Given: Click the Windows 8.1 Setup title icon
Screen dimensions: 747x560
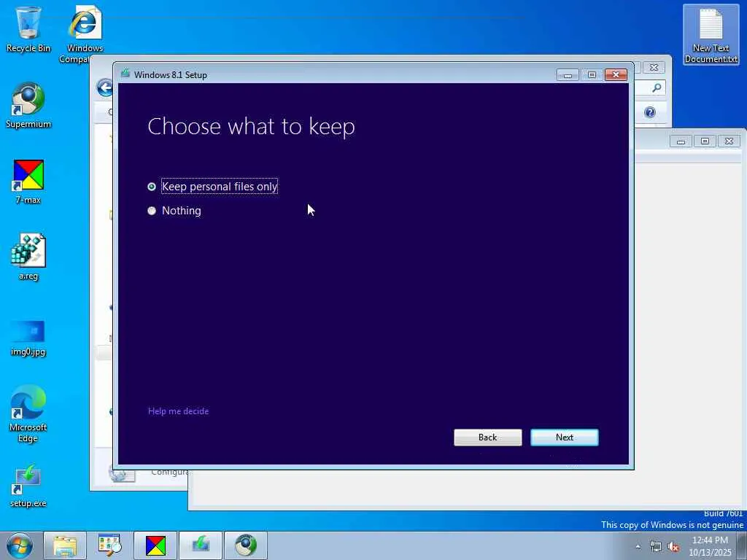Looking at the screenshot, I should click(125, 74).
